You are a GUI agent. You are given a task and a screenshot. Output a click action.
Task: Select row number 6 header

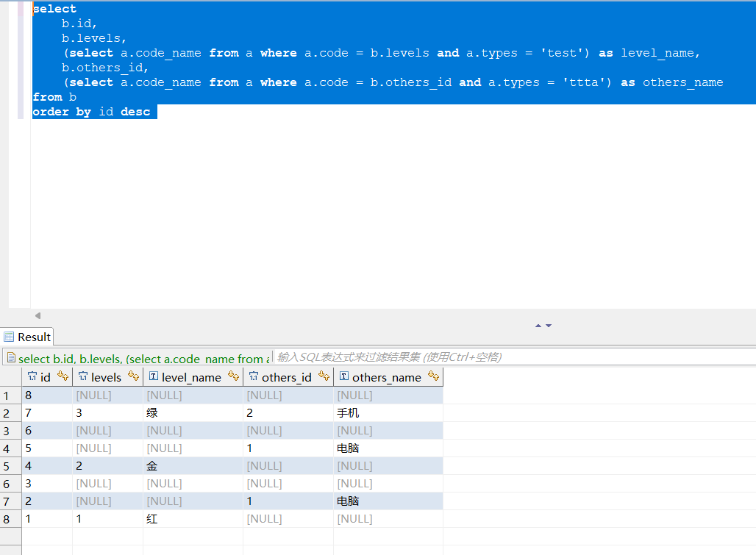(10, 484)
